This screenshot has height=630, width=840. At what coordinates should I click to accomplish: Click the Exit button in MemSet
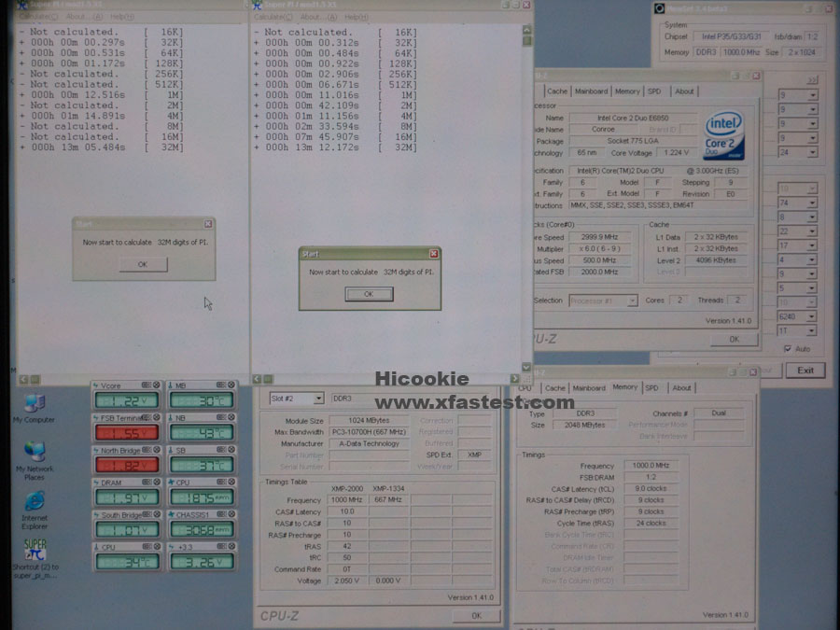point(805,371)
